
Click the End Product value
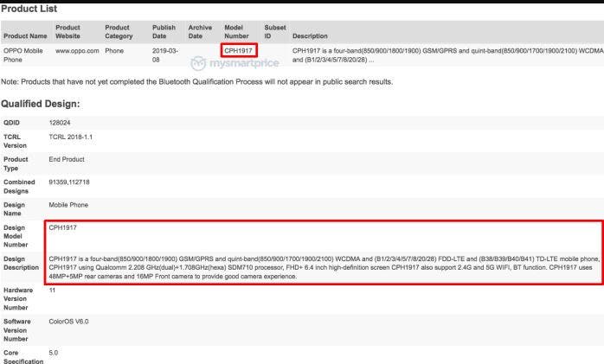click(67, 159)
